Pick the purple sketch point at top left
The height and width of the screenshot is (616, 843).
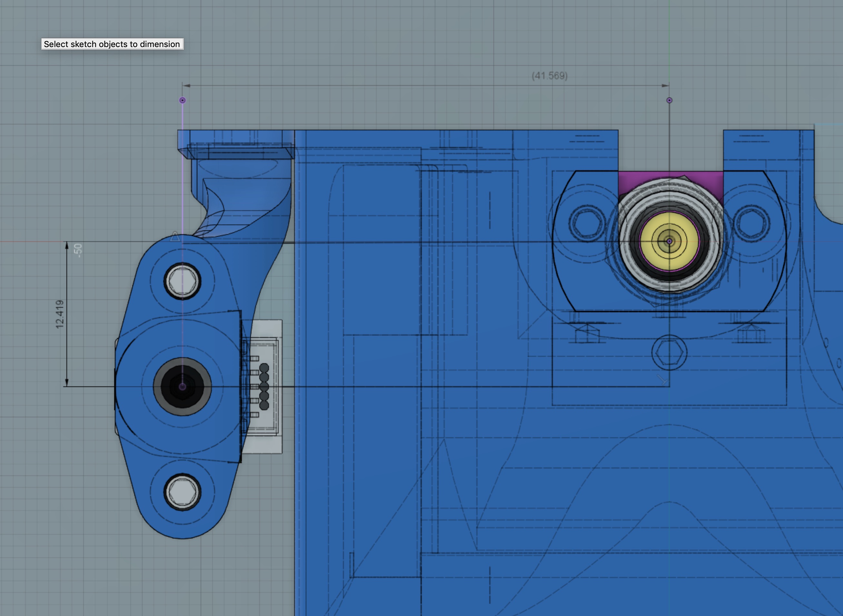(x=182, y=100)
